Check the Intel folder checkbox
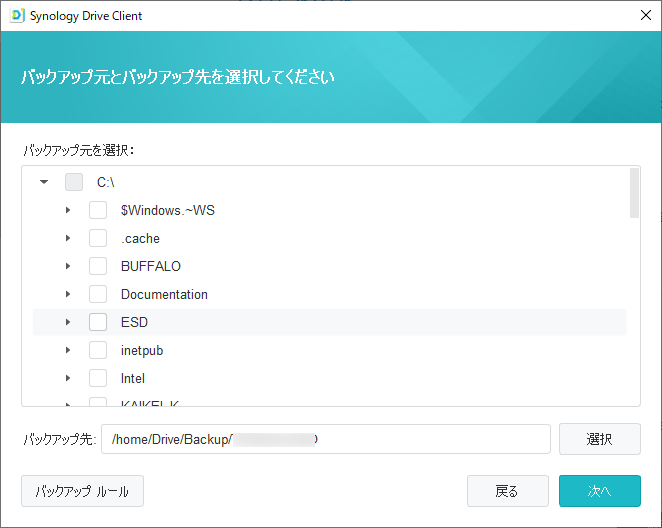662x528 pixels. (x=98, y=378)
